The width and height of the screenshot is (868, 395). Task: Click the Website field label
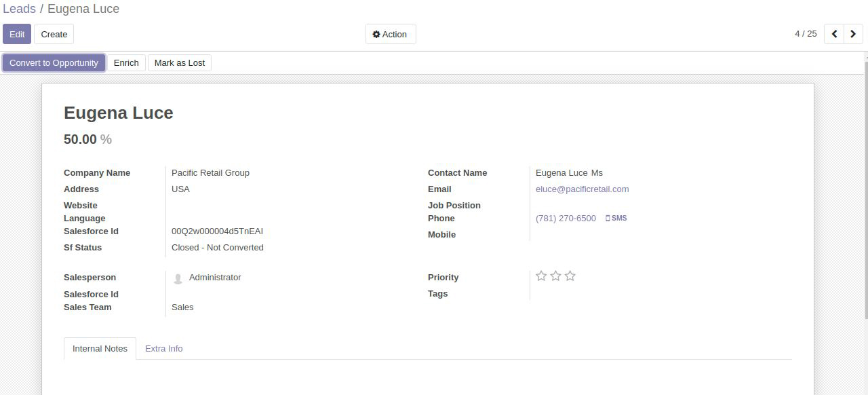tap(81, 206)
